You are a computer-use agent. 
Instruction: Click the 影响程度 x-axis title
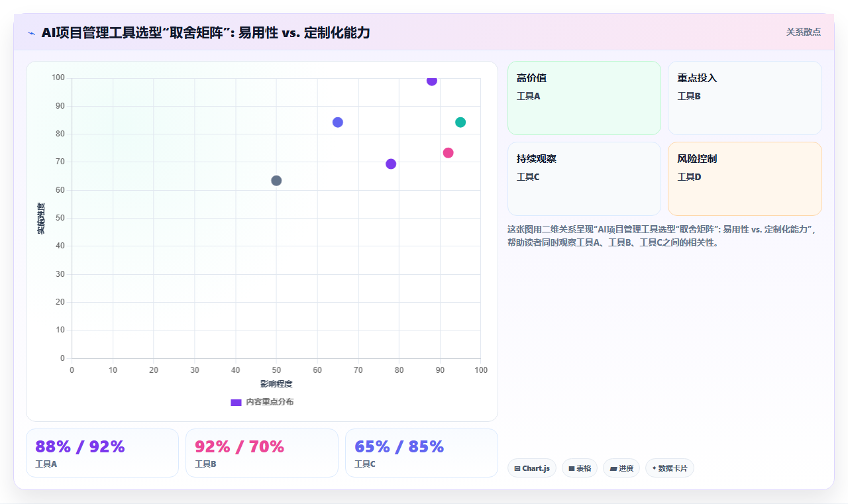coord(276,384)
